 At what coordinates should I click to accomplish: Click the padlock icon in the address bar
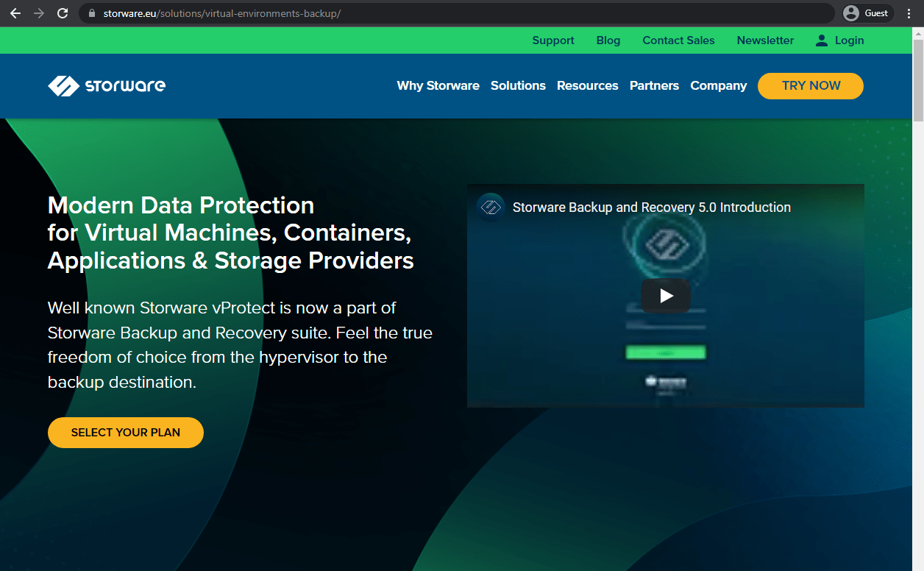[x=91, y=13]
